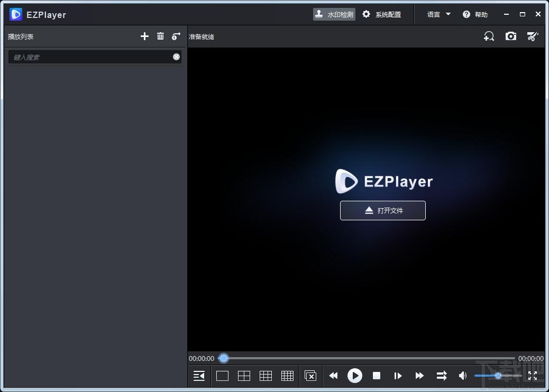The height and width of the screenshot is (392, 549).
Task: Click the Stop playback button
Action: [377, 376]
